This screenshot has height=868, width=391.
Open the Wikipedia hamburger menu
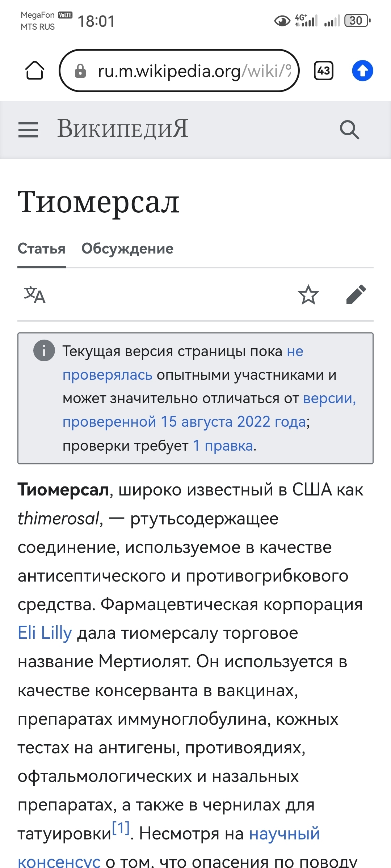click(x=28, y=129)
